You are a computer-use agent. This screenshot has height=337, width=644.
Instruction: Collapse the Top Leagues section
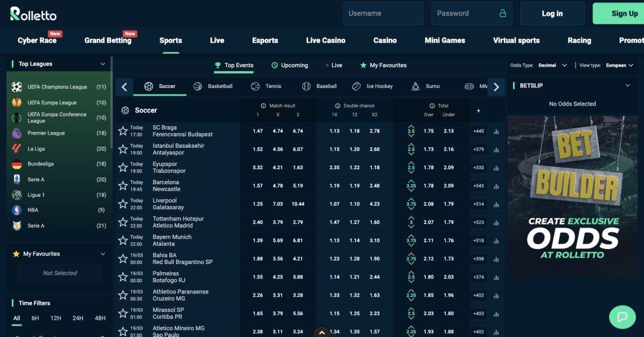click(103, 64)
